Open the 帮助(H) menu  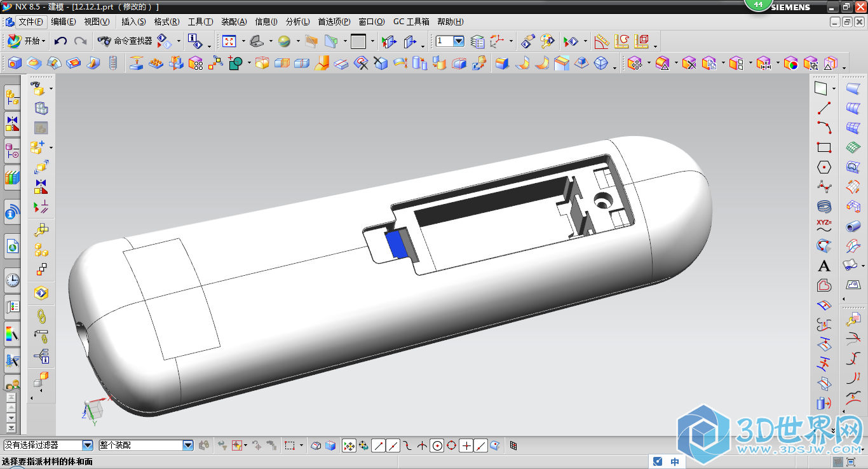tap(451, 22)
